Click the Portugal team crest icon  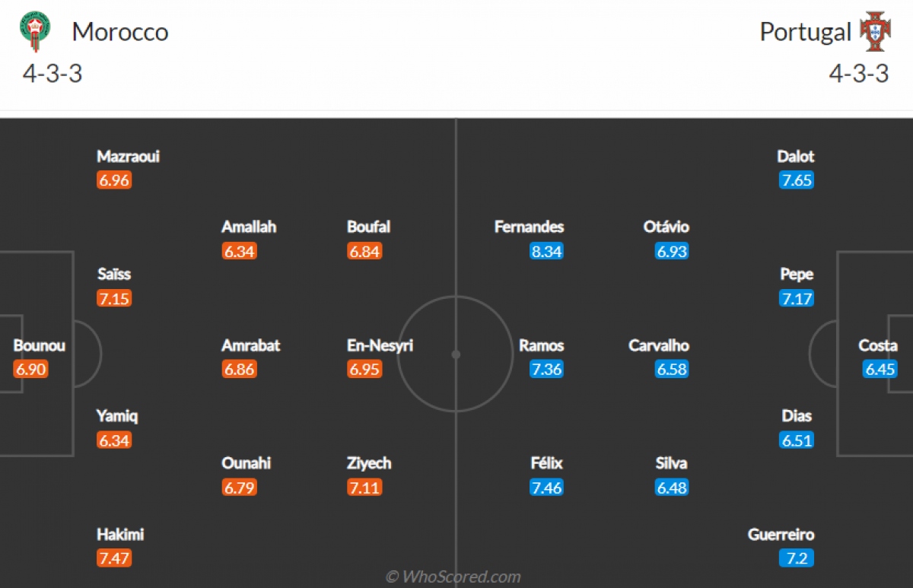tap(874, 31)
